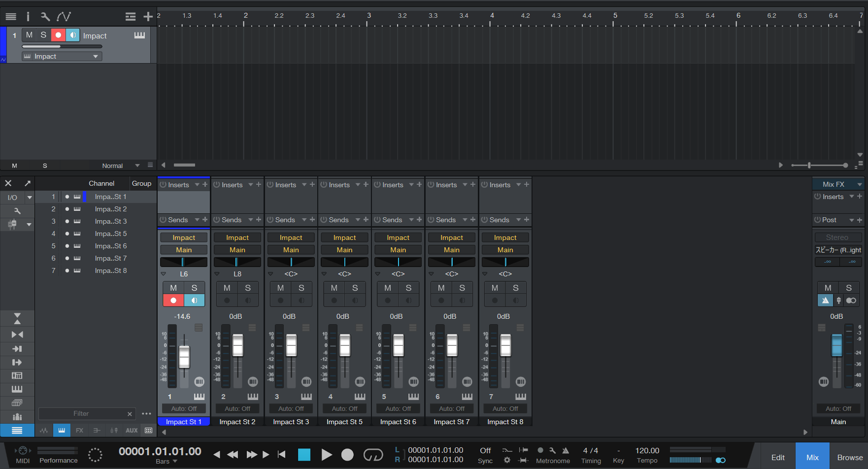Open the MIDI monitor icon in transport
Image resolution: width=868 pixels, height=469 pixels.
pyautogui.click(x=23, y=450)
